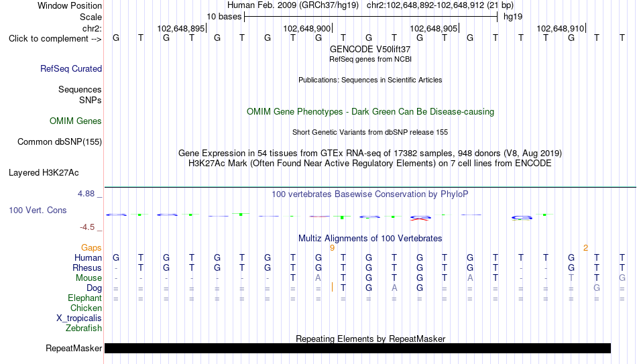Open the Common dbSNP(155) track
637x364 pixels.
point(59,142)
